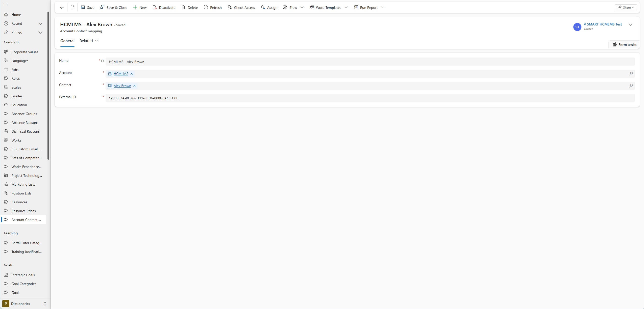Open Scales in sidebar
644x309 pixels.
(x=23, y=87)
